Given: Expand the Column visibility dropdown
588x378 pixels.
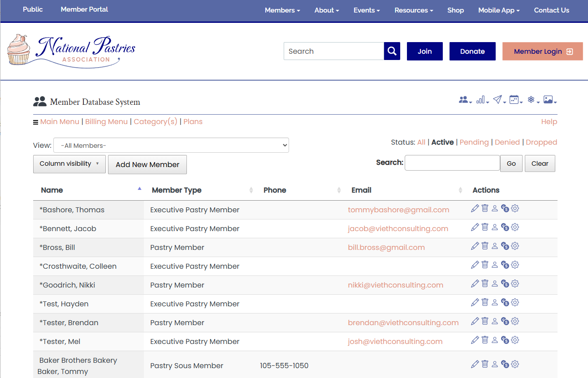Looking at the screenshot, I should (x=69, y=164).
